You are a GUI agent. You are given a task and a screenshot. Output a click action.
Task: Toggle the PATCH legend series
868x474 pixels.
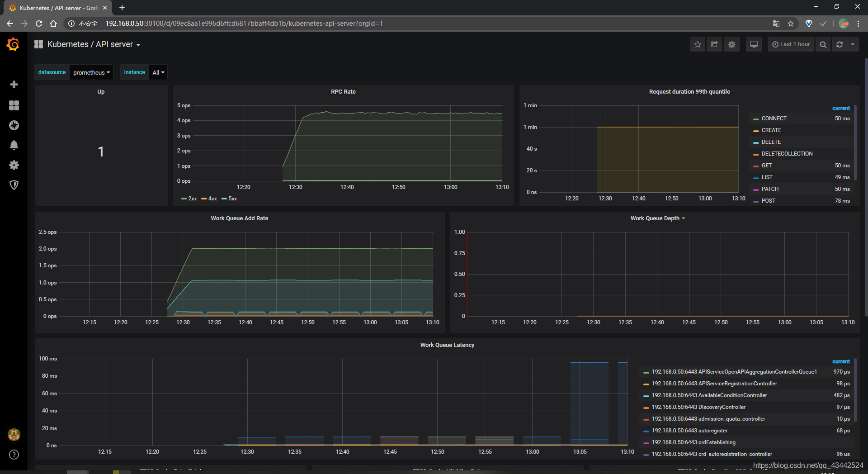[770, 189]
